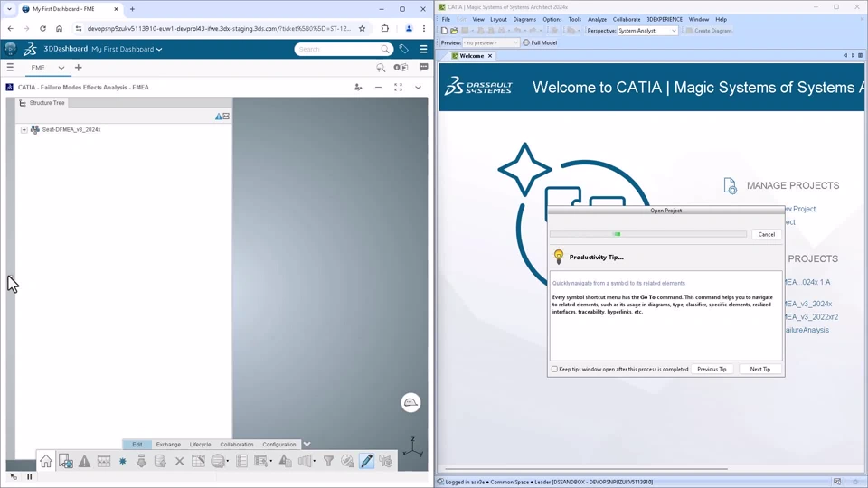Click the share user icon on FMEA widget
868x488 pixels.
tap(358, 88)
